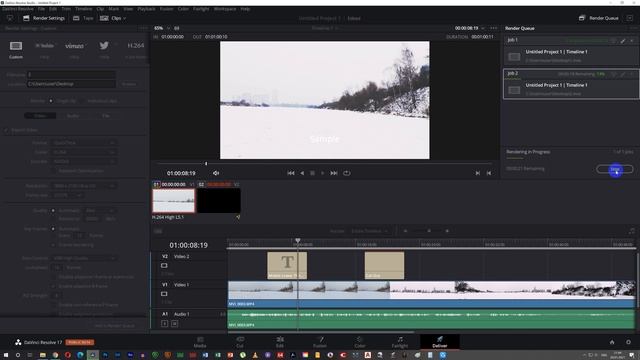Play reverse in the viewer
Image resolution: width=640 pixels, height=360 pixels.
pyautogui.click(x=302, y=173)
